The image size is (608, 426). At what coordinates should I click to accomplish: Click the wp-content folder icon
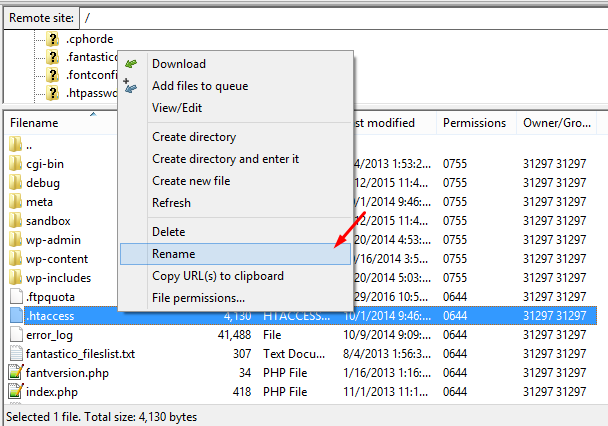pos(16,258)
